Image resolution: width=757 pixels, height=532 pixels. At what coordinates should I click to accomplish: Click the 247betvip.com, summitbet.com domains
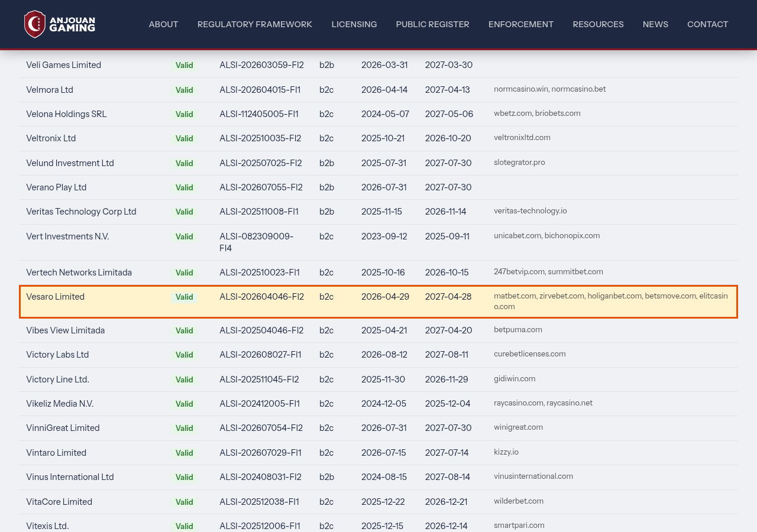[x=549, y=272]
